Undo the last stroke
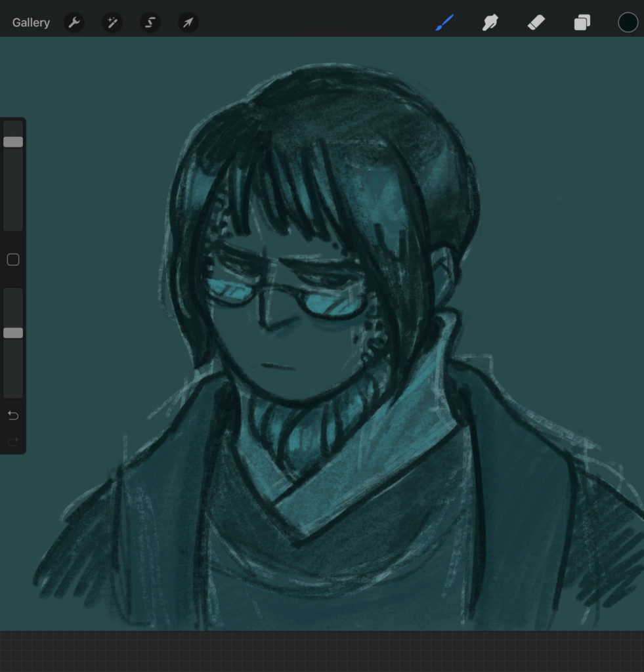 [x=13, y=415]
